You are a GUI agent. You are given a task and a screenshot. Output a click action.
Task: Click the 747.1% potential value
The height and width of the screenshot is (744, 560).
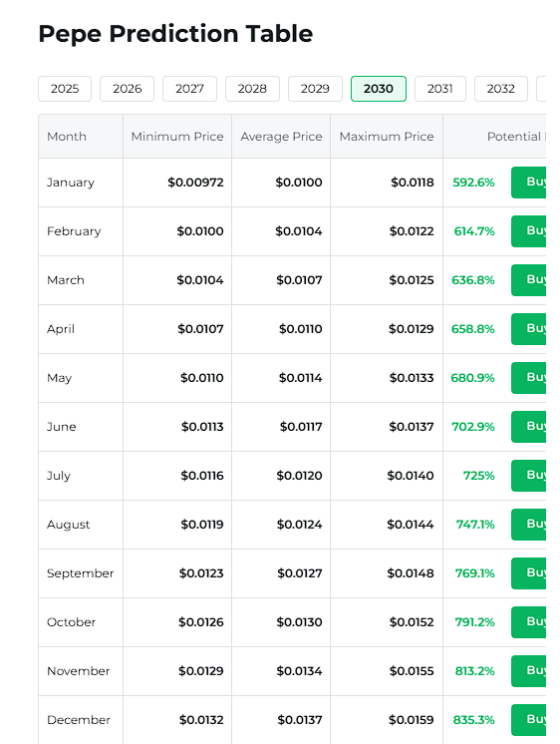pyautogui.click(x=475, y=525)
